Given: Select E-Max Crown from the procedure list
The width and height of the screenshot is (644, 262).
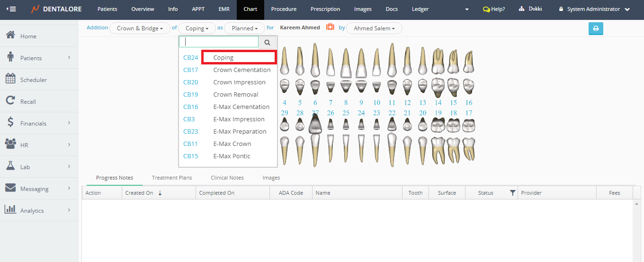Looking at the screenshot, I should (x=232, y=144).
